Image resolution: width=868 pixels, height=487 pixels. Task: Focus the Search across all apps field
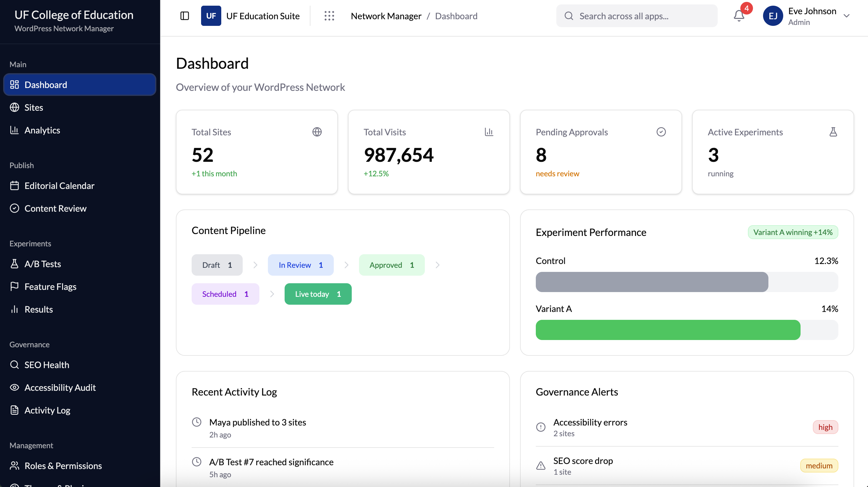(637, 16)
